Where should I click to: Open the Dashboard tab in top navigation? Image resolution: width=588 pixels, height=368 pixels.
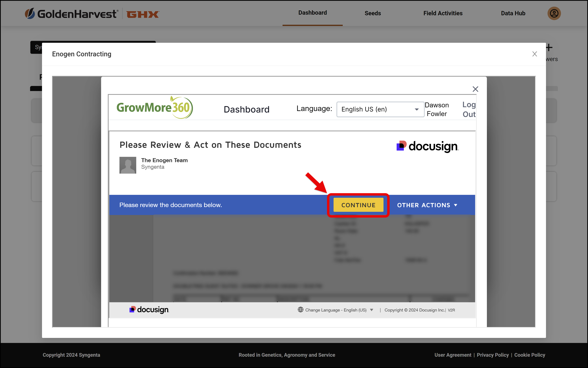click(x=312, y=13)
